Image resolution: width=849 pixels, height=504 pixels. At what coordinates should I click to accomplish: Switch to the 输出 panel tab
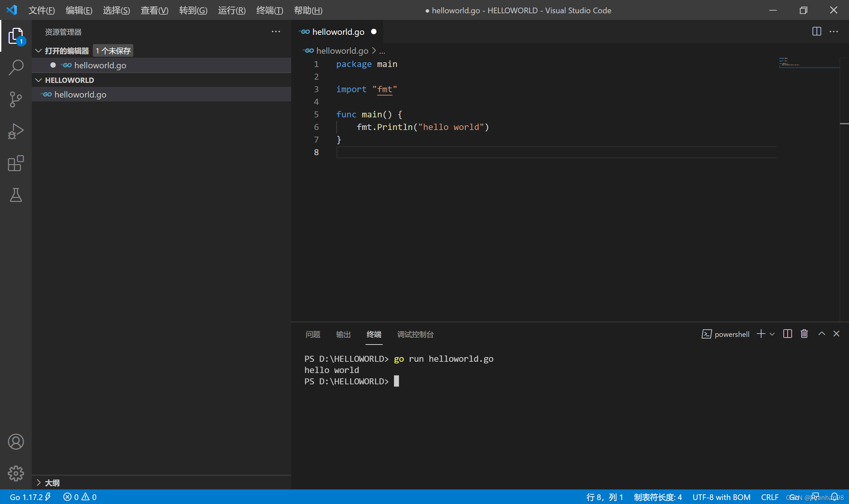(343, 335)
